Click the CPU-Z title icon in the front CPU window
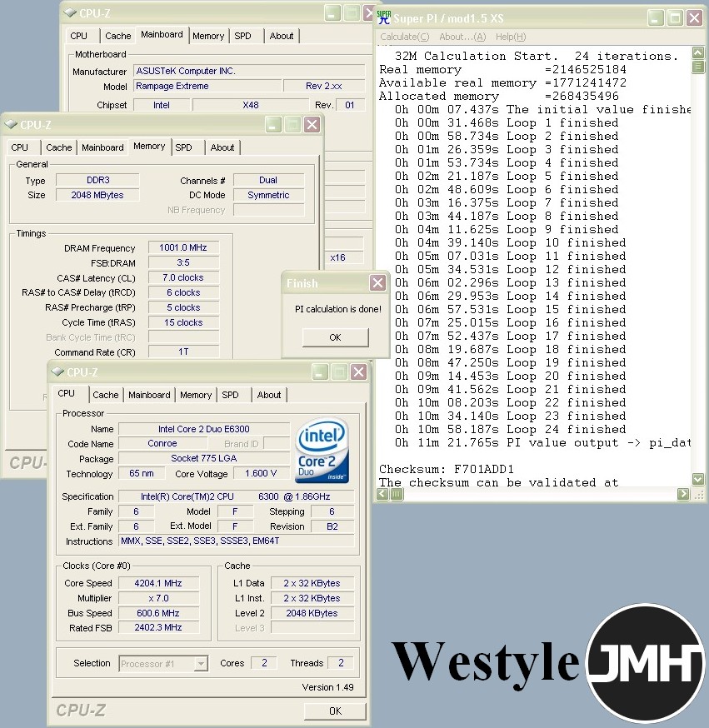Image resolution: width=709 pixels, height=728 pixels. pyautogui.click(x=57, y=371)
